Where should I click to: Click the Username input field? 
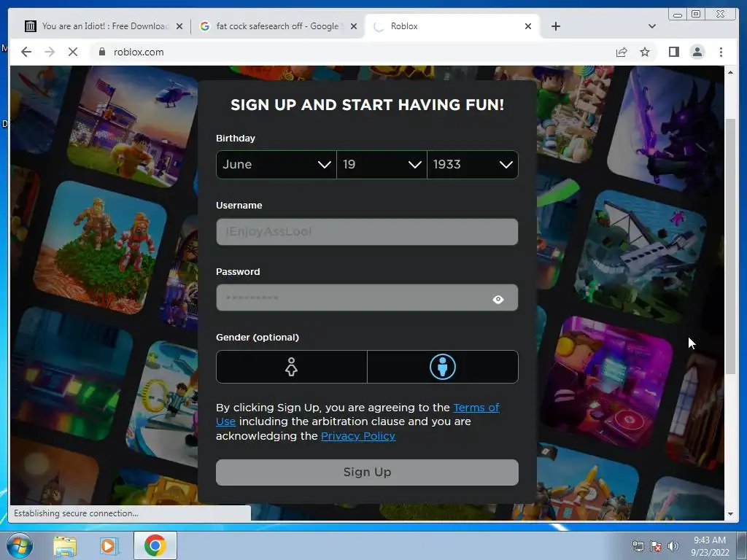point(367,232)
